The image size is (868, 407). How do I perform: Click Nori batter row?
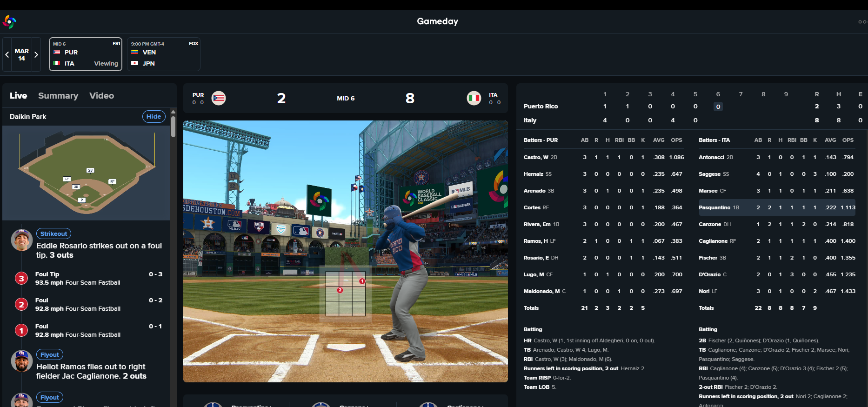[777, 291]
